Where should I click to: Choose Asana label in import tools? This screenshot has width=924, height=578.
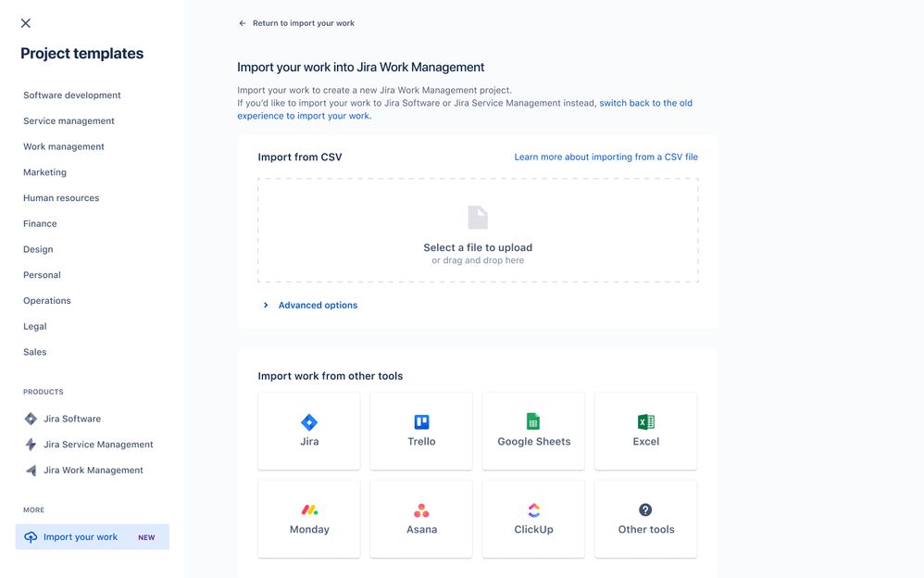click(422, 529)
